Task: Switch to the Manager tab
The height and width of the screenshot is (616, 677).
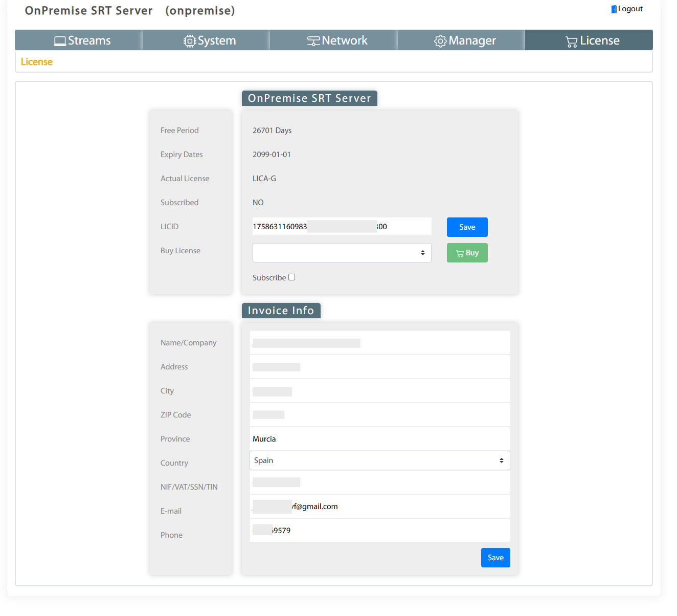Action: (460, 40)
